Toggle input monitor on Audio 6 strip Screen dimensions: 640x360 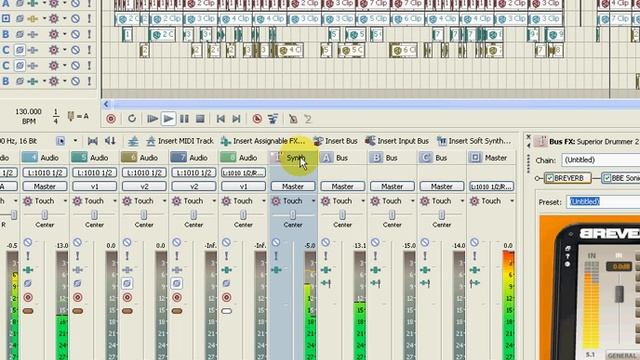point(127,283)
